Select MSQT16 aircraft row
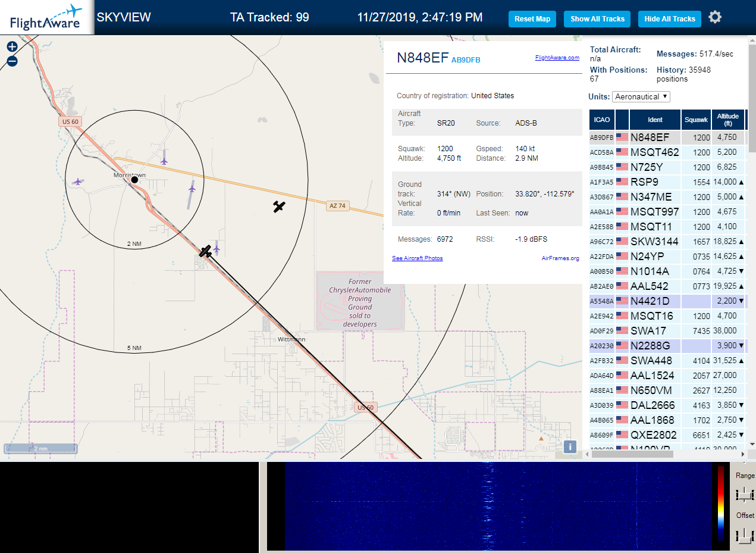Screen dimensions: 756x553 pos(667,316)
